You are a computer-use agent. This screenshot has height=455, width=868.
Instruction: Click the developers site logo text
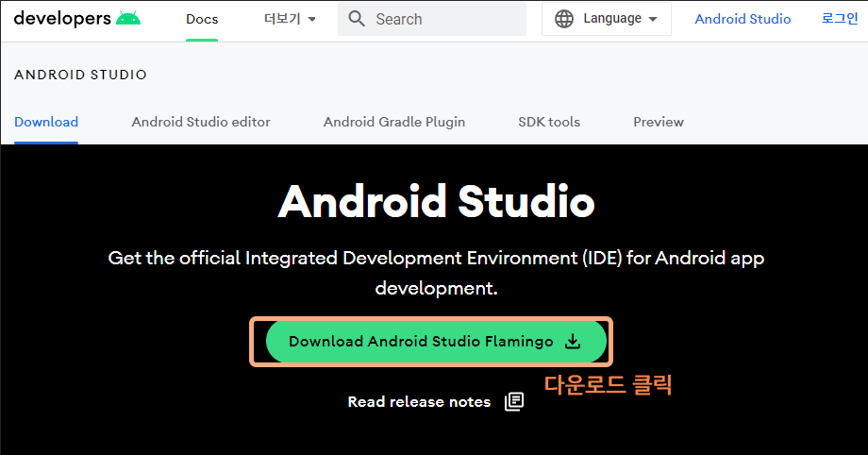pos(62,18)
